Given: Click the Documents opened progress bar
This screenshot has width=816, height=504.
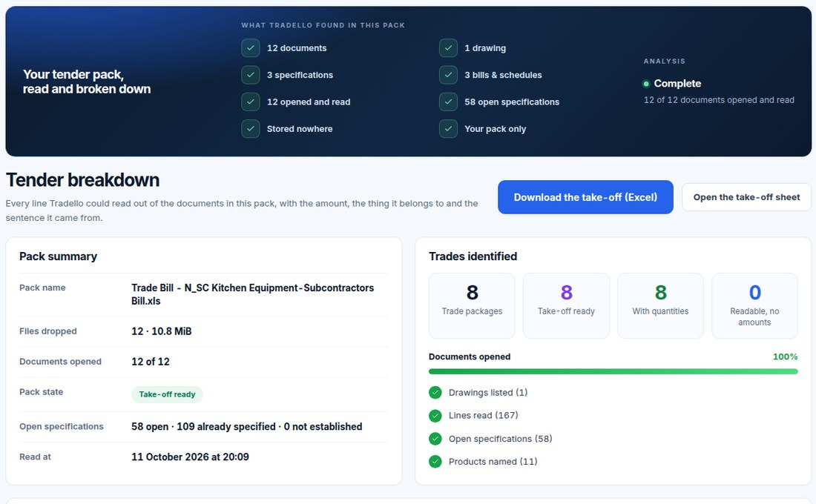Looking at the screenshot, I should (613, 371).
